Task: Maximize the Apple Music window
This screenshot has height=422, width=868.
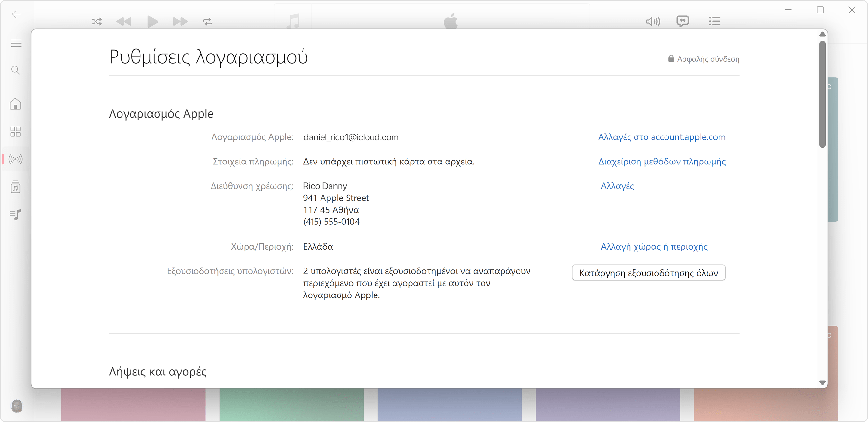Action: (x=820, y=10)
